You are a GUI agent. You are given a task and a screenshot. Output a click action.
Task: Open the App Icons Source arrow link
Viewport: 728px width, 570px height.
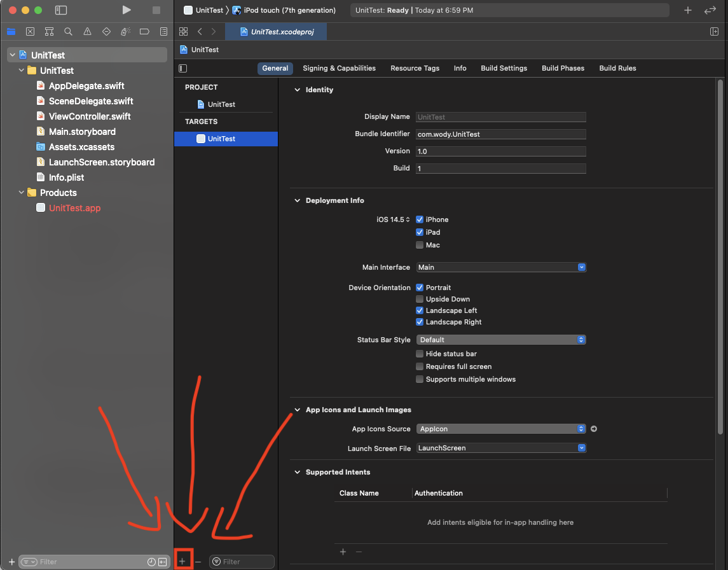click(594, 429)
